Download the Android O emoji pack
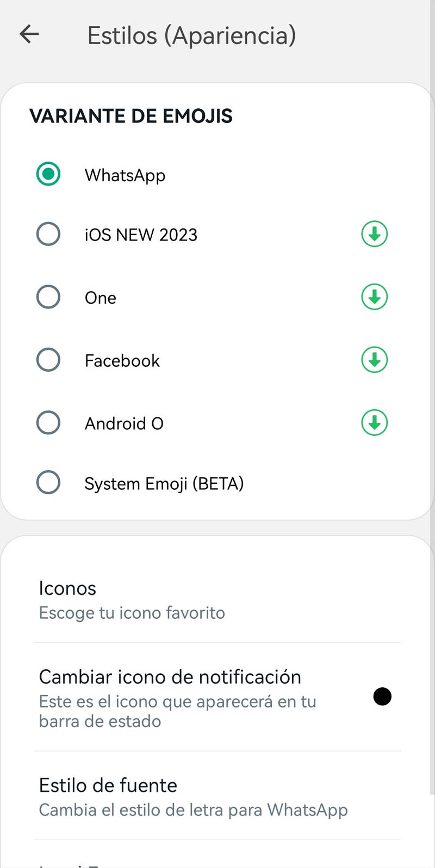Screen dimensions: 435x868 pos(374,423)
